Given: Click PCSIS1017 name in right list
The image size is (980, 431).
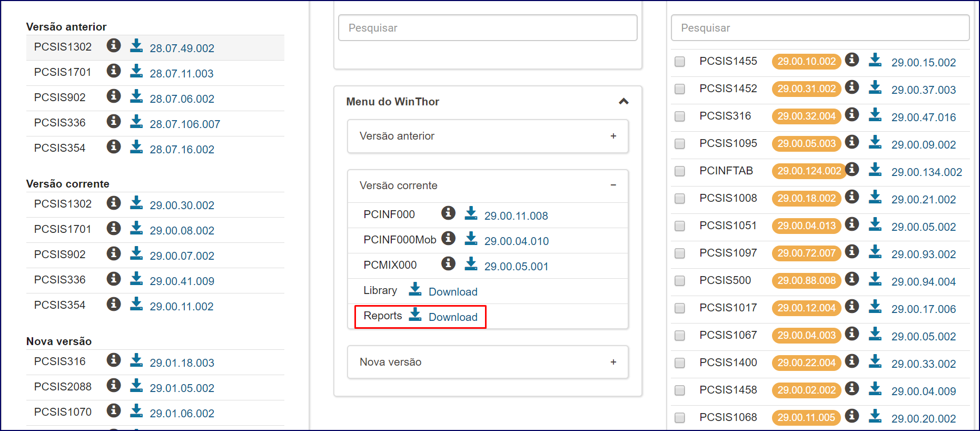Looking at the screenshot, I should coord(728,308).
